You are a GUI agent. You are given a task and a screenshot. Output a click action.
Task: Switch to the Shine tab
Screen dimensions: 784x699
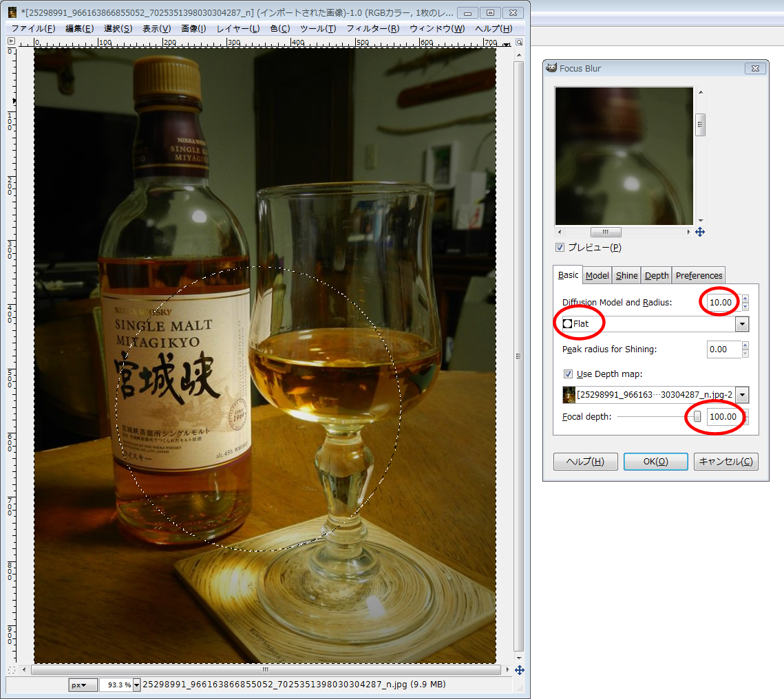click(626, 275)
